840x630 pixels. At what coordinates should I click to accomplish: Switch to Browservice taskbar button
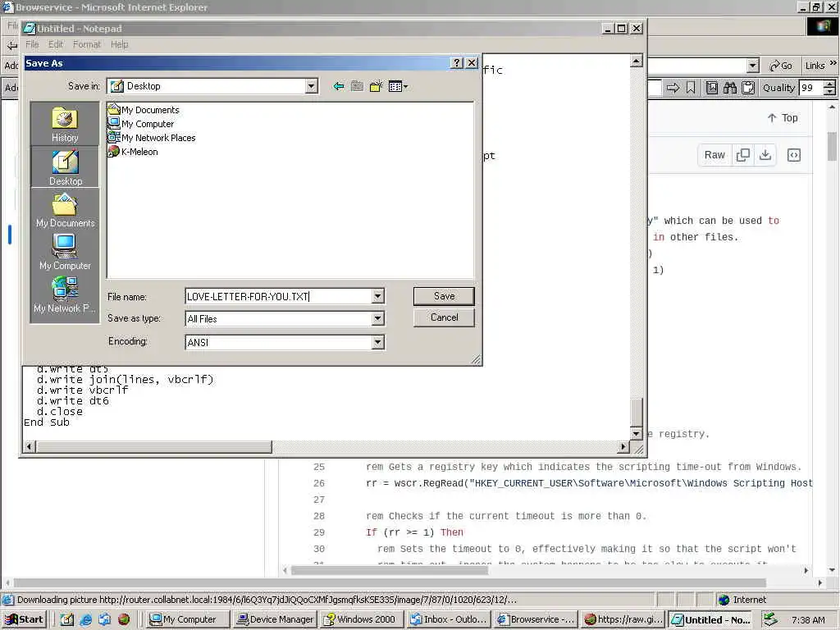click(x=536, y=619)
